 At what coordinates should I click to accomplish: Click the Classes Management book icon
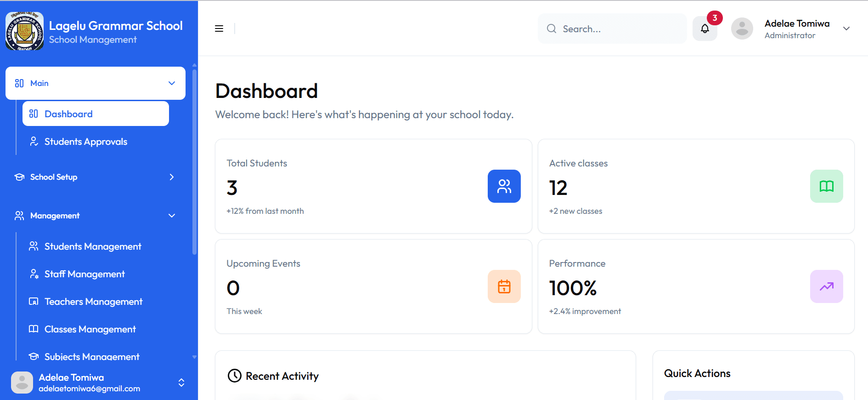34,329
